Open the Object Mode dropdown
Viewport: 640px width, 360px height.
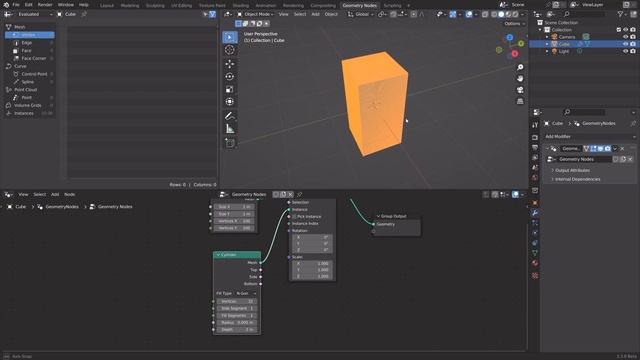(x=255, y=14)
